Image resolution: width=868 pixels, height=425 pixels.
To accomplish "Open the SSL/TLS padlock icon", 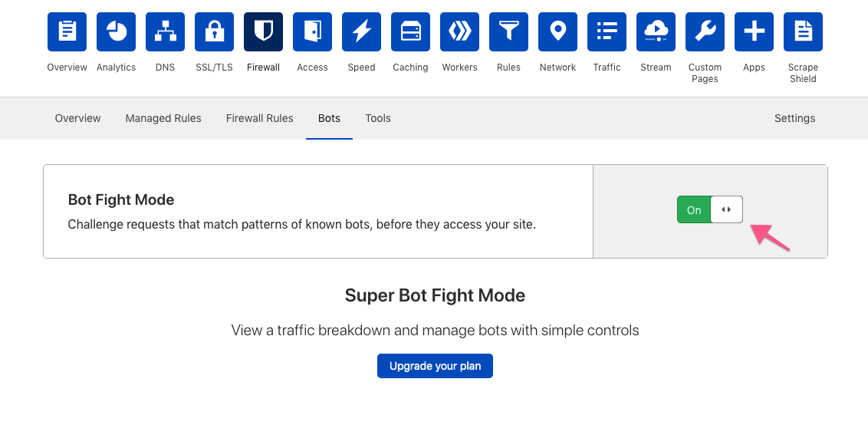I will (x=214, y=31).
